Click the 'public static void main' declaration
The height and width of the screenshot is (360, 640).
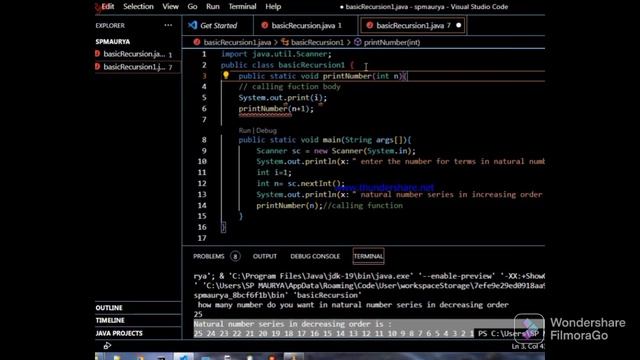tap(325, 140)
